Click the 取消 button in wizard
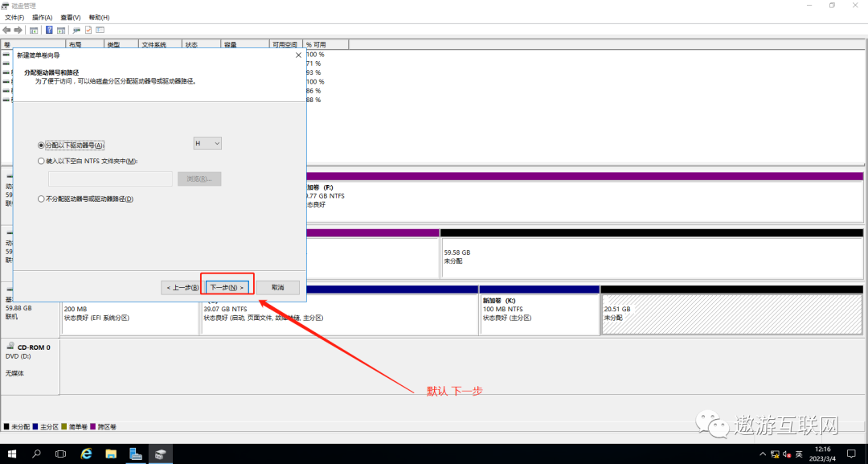Viewport: 868px width, 464px height. click(278, 287)
